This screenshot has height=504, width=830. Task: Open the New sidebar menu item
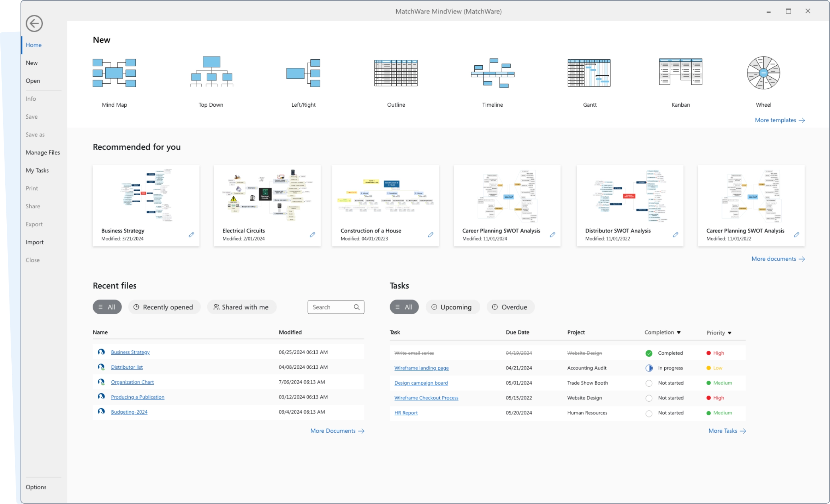31,63
